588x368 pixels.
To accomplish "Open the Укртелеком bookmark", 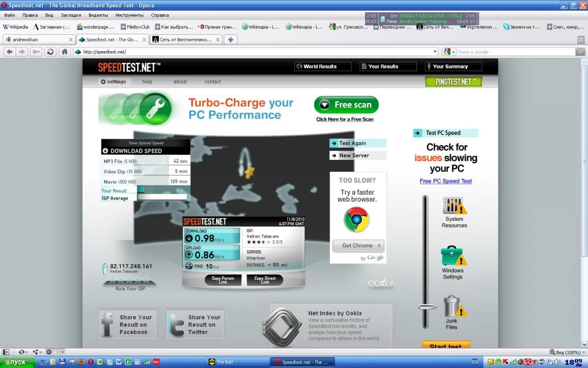I will (479, 27).
